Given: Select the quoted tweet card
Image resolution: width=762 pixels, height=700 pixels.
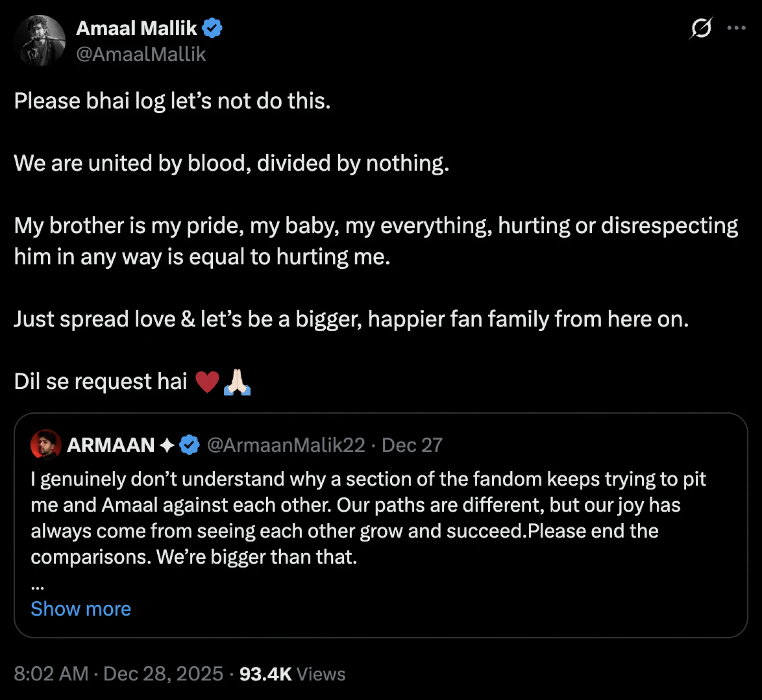Looking at the screenshot, I should click(x=381, y=524).
